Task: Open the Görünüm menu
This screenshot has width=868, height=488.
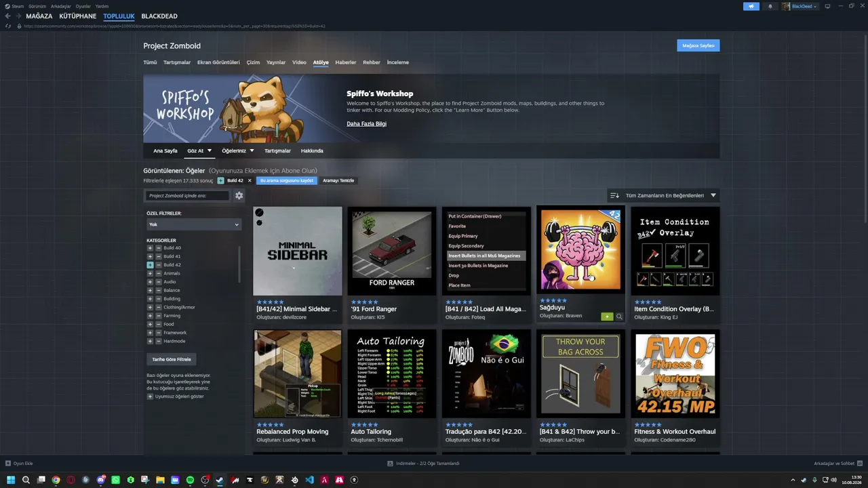Action: pos(37,6)
